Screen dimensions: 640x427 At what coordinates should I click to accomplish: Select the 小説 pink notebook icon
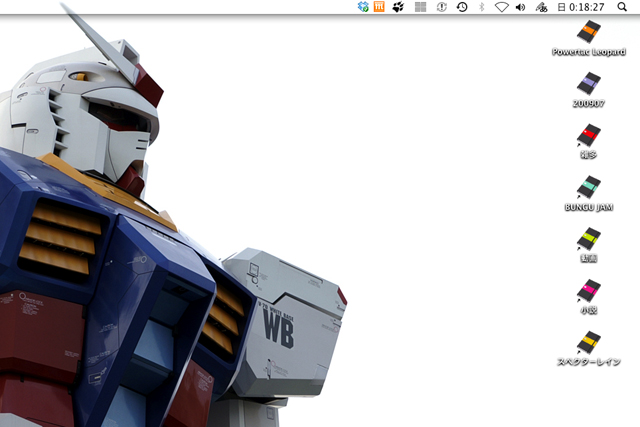tap(589, 297)
